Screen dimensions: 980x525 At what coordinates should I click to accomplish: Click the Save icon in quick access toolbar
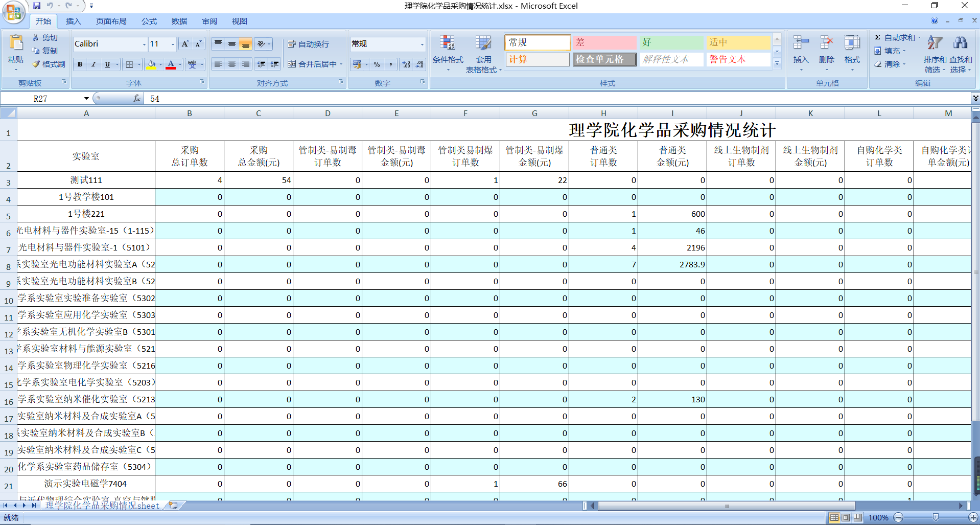pos(37,6)
